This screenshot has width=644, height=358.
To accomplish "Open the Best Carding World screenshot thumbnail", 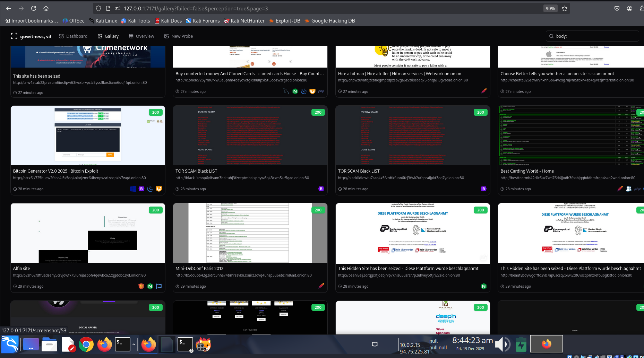I will pyautogui.click(x=571, y=136).
